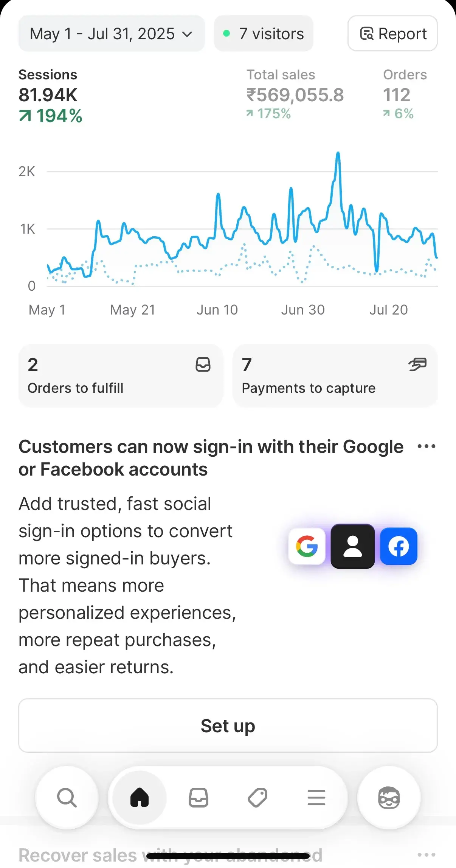Expand the May 1 - Jul 31 date range
456x868 pixels.
click(112, 34)
